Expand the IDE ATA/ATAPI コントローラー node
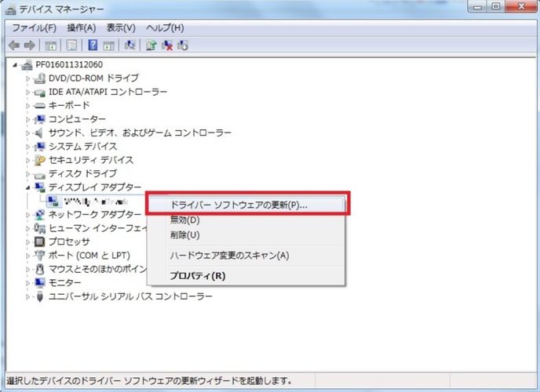540x392 pixels. click(x=28, y=93)
